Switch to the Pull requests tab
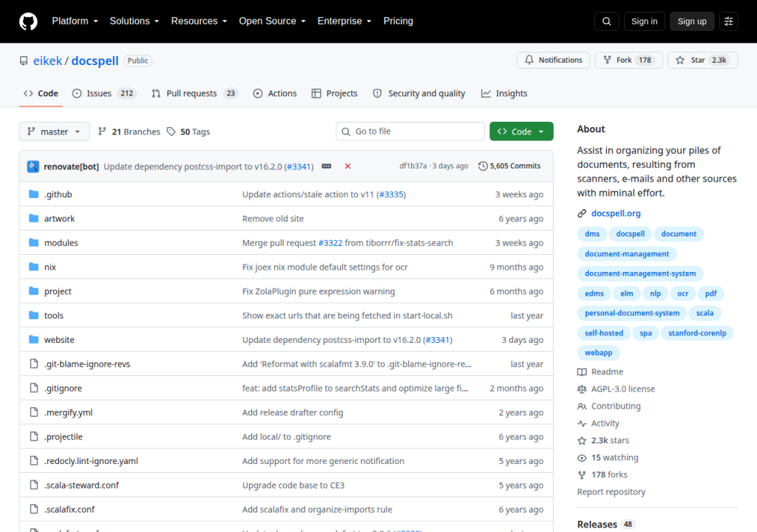757x532 pixels. [x=195, y=93]
